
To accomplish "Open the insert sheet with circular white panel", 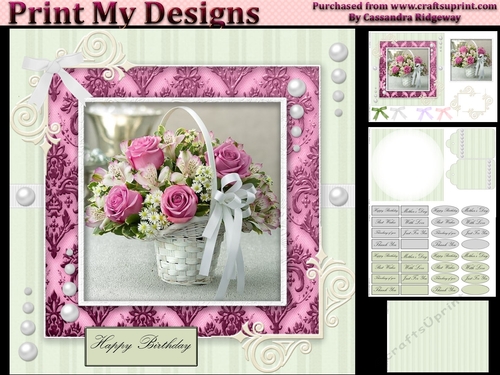I will (x=407, y=165).
